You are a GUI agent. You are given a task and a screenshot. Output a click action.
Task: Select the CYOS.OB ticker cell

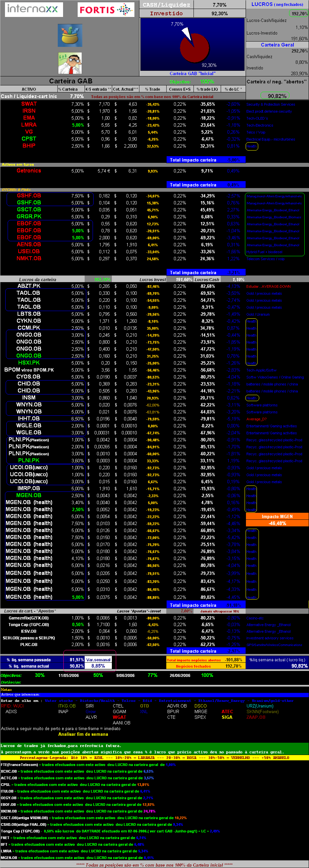(29, 377)
